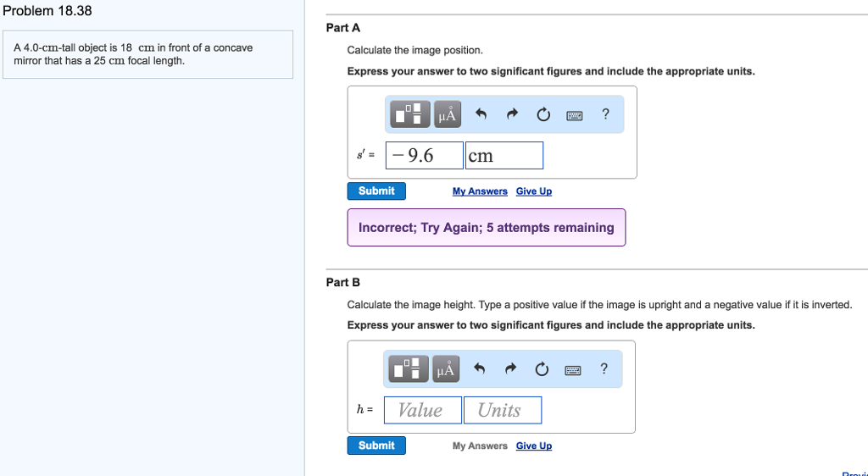Open keyboard shortcuts in Part A toolbar
Screen dimensions: 868x476
[x=574, y=114]
